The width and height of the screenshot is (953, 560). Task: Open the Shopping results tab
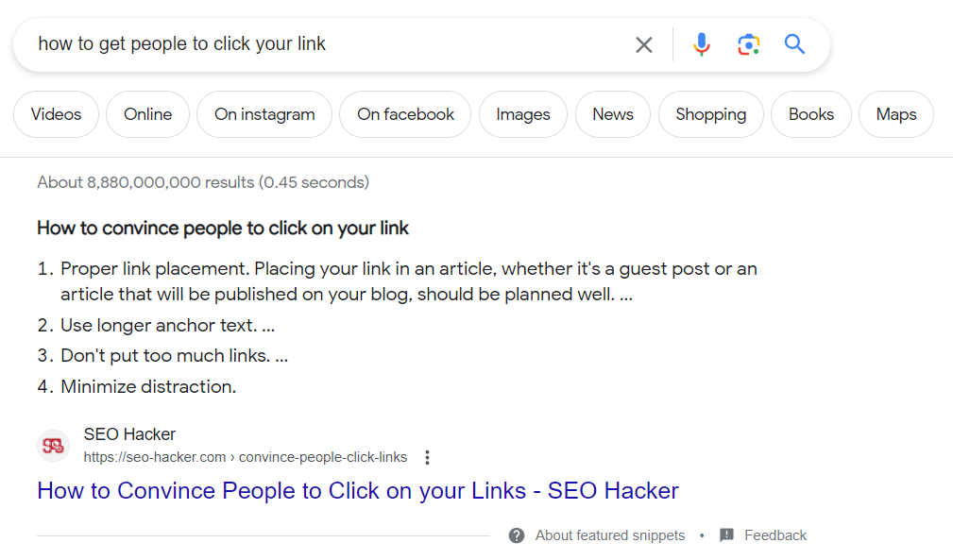point(710,114)
